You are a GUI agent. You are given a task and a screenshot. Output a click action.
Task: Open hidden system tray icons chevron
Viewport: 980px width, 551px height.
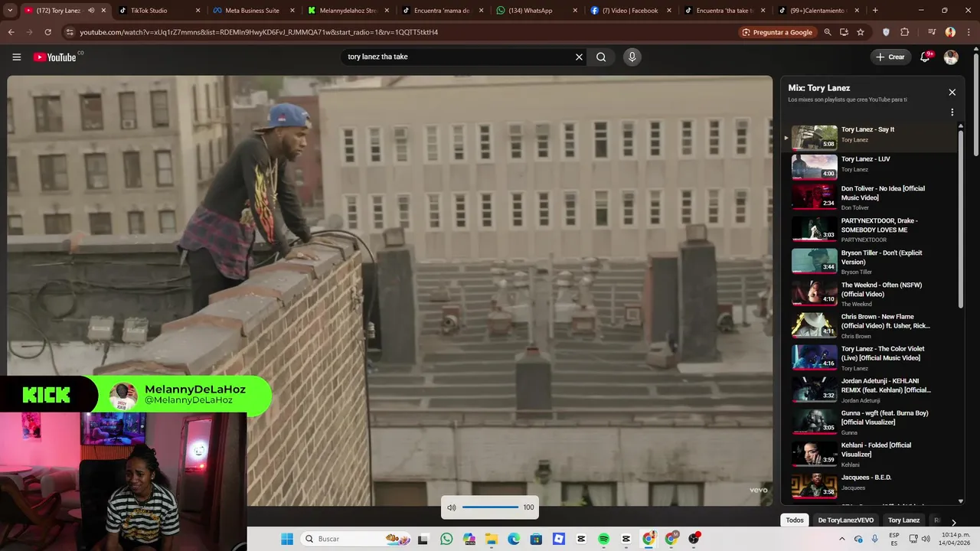(x=843, y=539)
